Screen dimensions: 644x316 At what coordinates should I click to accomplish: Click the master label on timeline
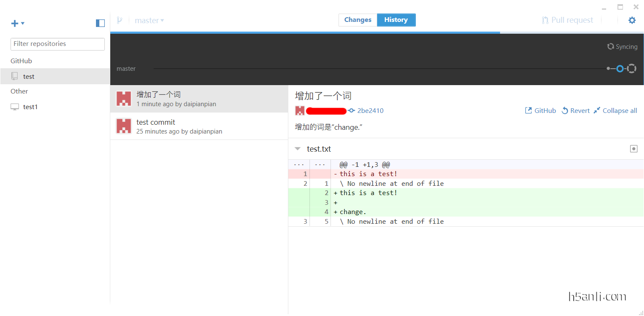pos(126,69)
